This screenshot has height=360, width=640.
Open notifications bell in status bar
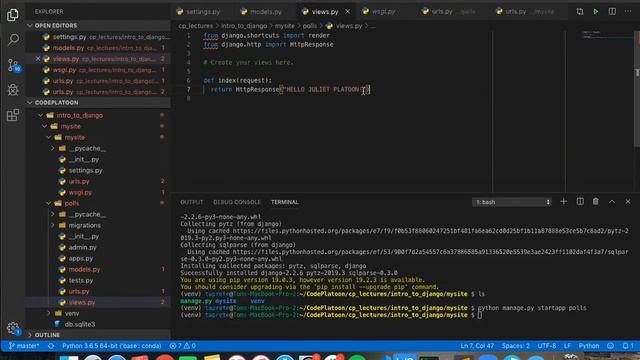pos(628,346)
